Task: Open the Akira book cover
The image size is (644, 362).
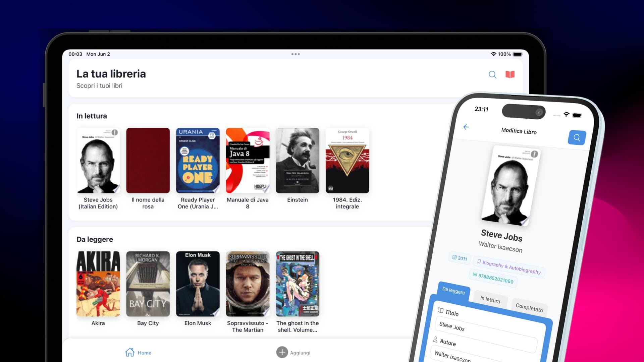Action: click(x=98, y=284)
